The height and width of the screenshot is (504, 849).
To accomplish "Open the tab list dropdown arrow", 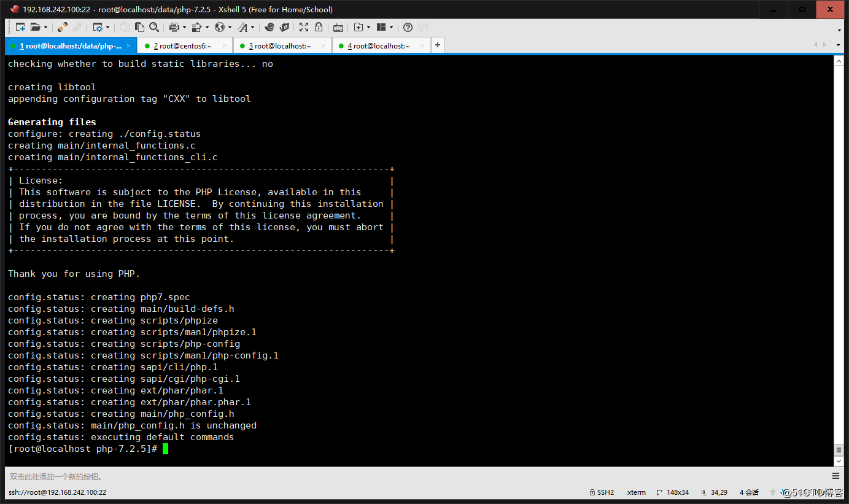I will (839, 45).
